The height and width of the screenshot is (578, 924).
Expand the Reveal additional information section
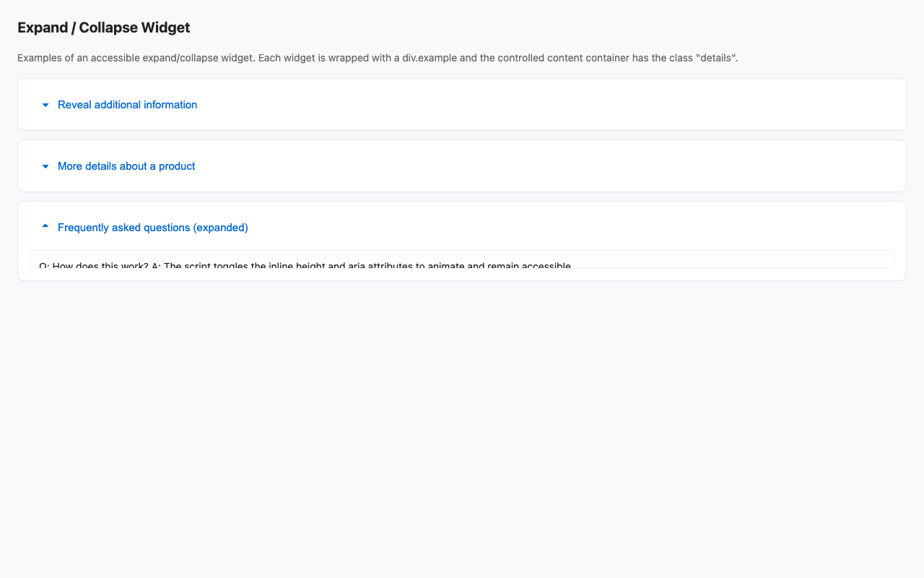[x=127, y=105]
